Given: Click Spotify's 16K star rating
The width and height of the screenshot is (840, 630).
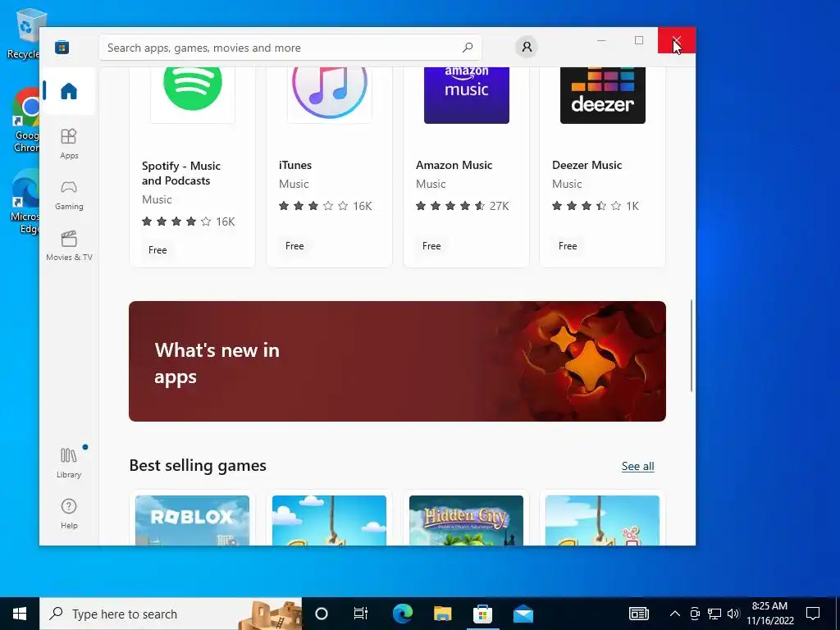Looking at the screenshot, I should tap(188, 221).
